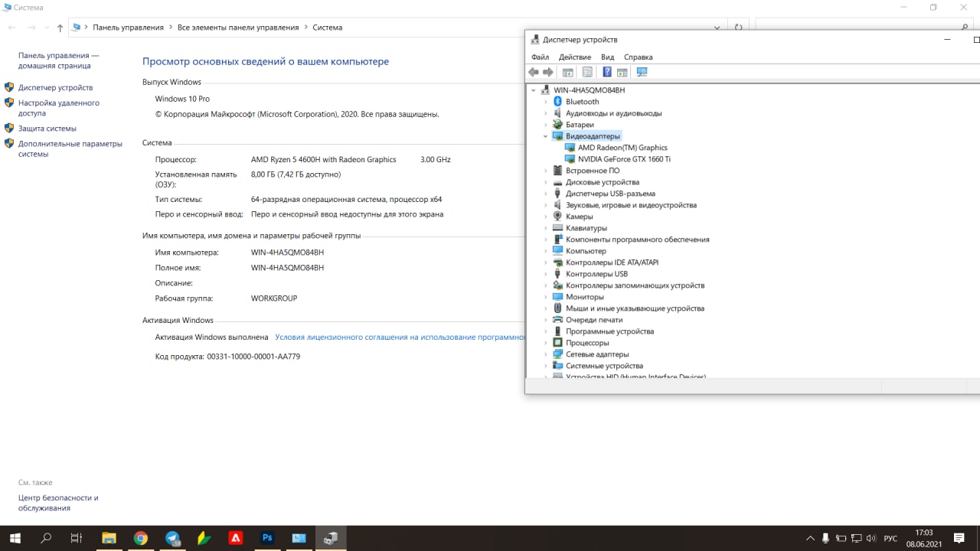This screenshot has height=551, width=980.
Task: Expand the Аудиовходы и аудиовыходы category
Action: [545, 113]
